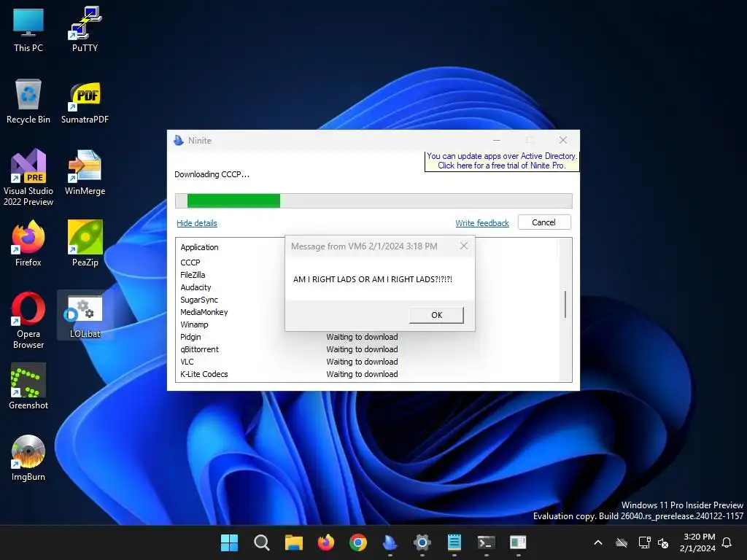747x560 pixels.
Task: Select the LOL.bat file on the desktop
Action: point(85,315)
